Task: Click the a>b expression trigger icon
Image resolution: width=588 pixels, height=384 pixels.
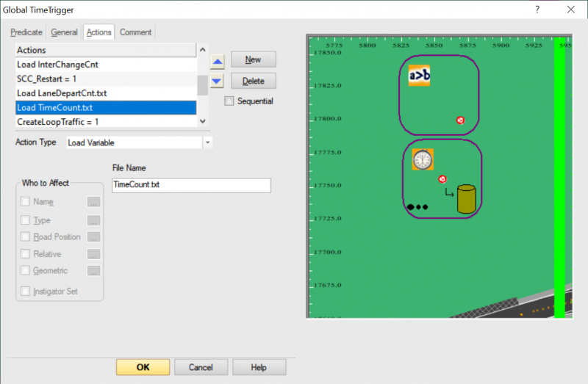Action: 419,76
